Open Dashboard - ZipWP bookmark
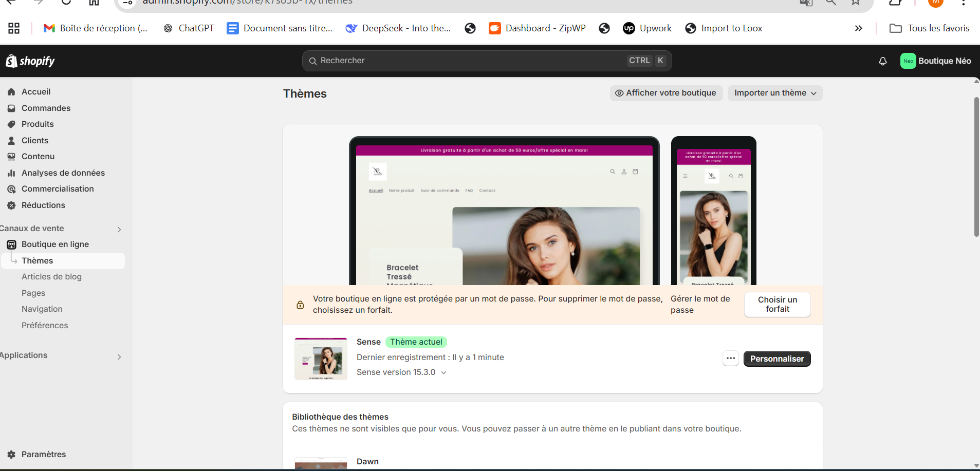 tap(538, 28)
